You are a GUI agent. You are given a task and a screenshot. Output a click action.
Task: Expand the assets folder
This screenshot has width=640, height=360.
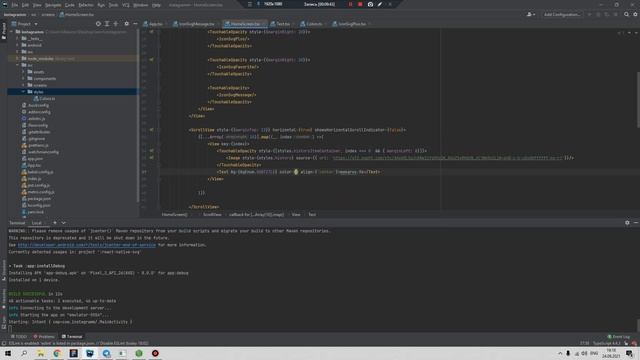tap(23, 72)
